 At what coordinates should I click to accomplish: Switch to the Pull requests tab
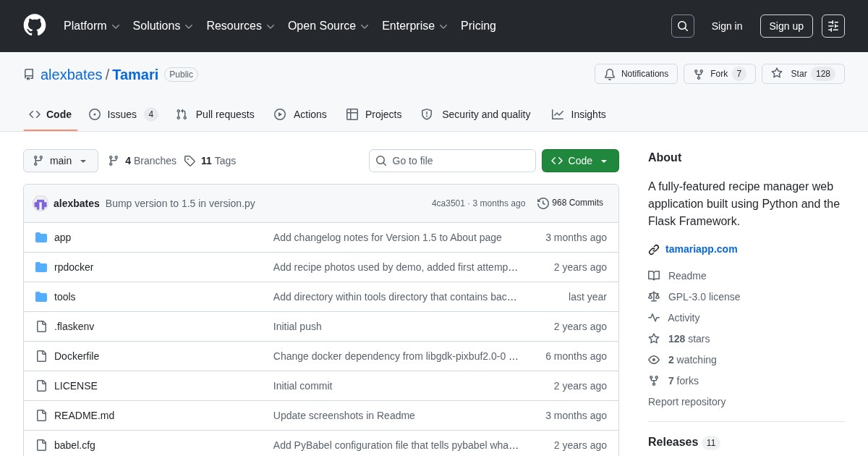(x=215, y=114)
